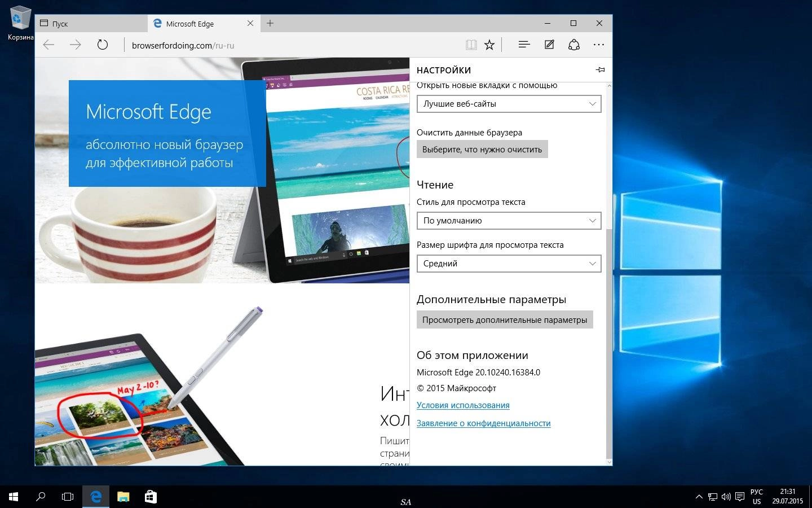This screenshot has width=812, height=508.
Task: Show hidden tray icons chevron
Action: point(699,497)
